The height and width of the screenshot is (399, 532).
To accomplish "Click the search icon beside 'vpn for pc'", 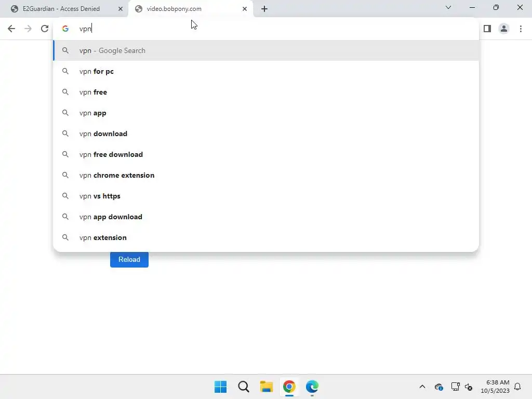I will tap(65, 71).
